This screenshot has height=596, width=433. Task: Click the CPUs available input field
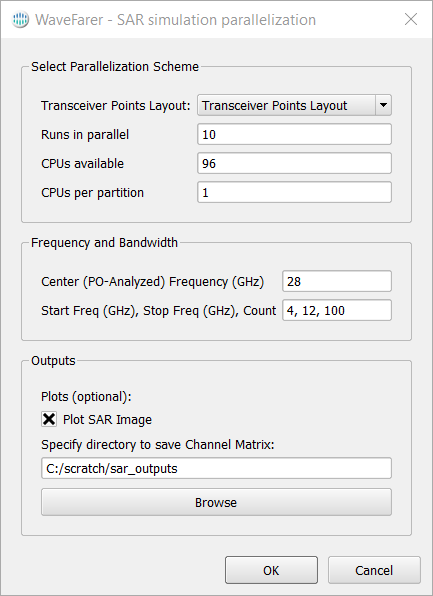[294, 163]
